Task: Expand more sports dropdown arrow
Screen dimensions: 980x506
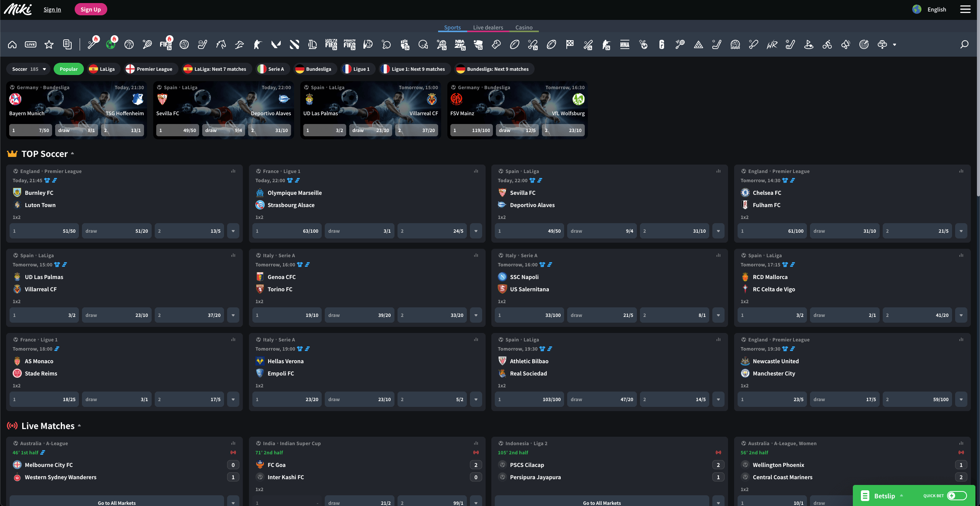Action: (x=895, y=45)
